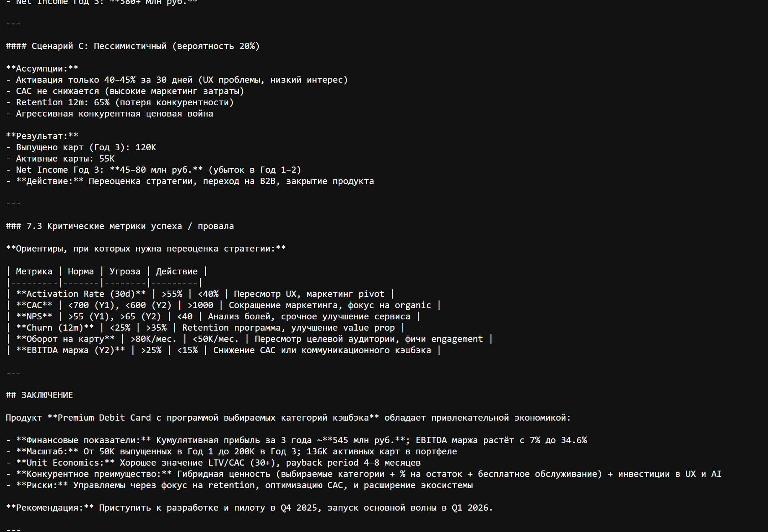Click the '**Оборот на карту**' table cell

point(65,339)
